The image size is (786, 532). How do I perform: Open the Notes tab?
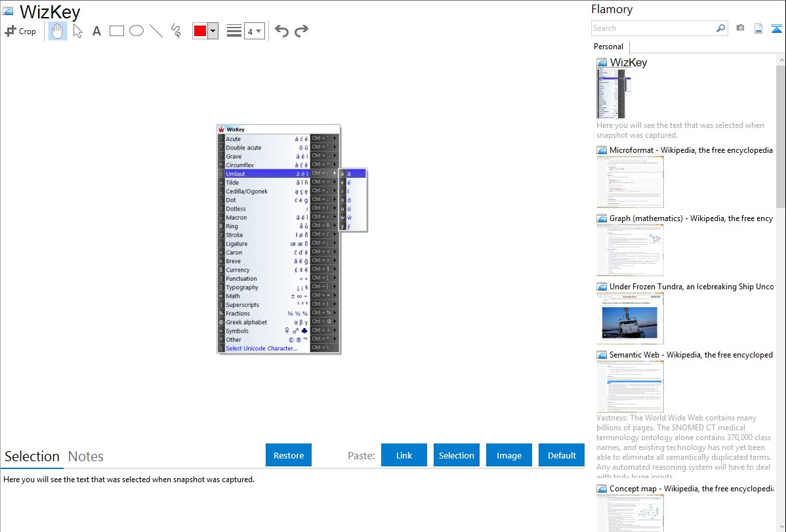click(86, 457)
